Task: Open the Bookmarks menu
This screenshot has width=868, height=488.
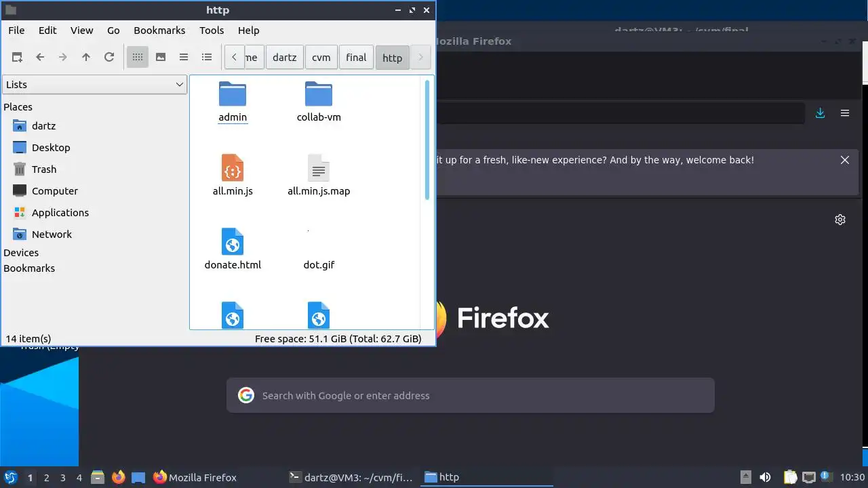Action: click(x=159, y=30)
